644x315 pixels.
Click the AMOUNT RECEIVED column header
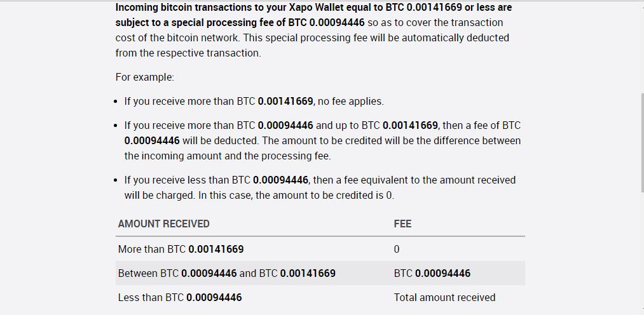[163, 224]
